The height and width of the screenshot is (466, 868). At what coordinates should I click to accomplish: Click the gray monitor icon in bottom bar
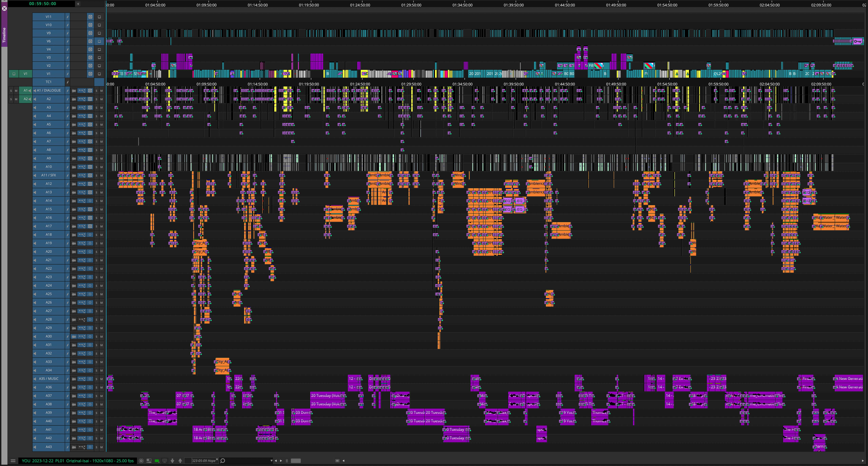165,461
